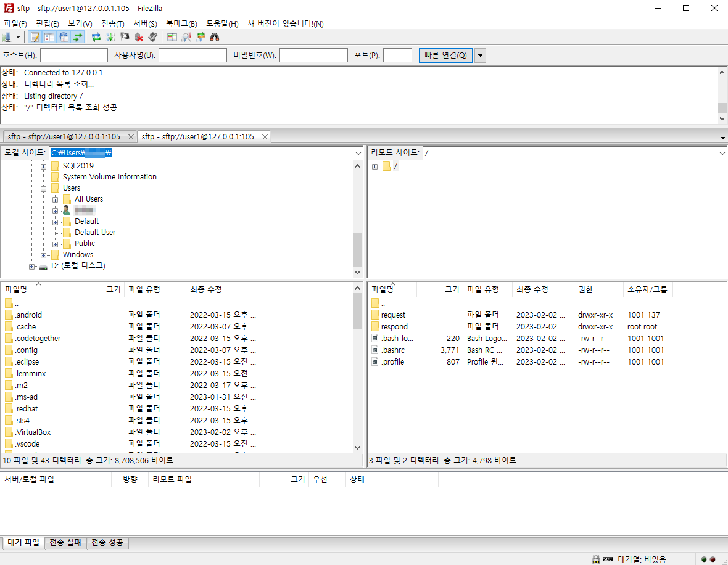Screen dimensions: 728x565
Task: Expand the All Users folder
Action: point(56,200)
